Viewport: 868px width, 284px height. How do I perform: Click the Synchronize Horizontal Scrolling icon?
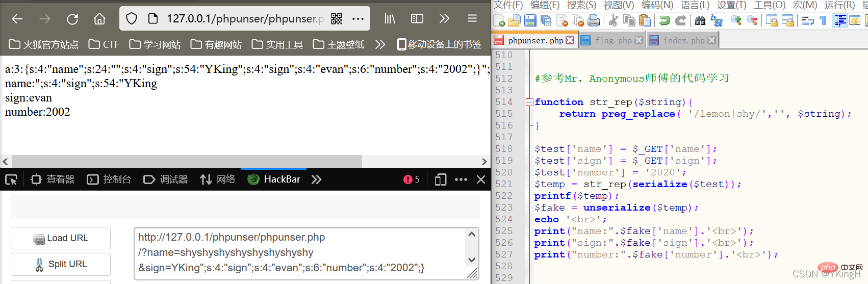click(787, 20)
